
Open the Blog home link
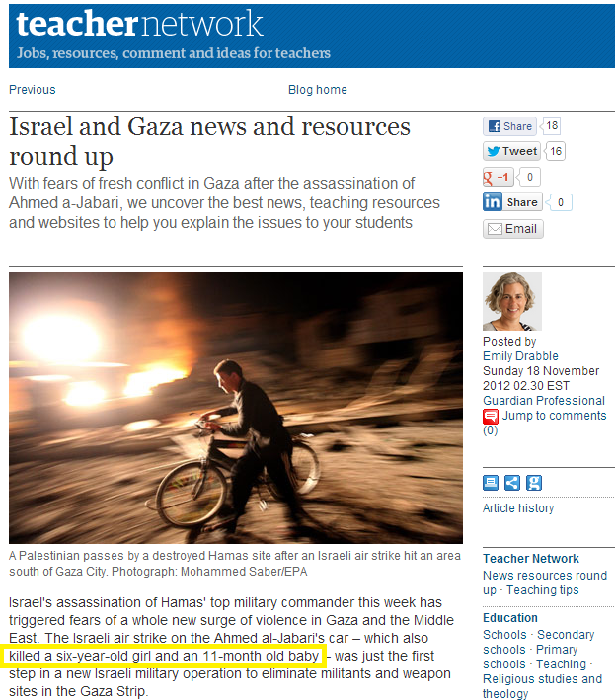[x=317, y=90]
